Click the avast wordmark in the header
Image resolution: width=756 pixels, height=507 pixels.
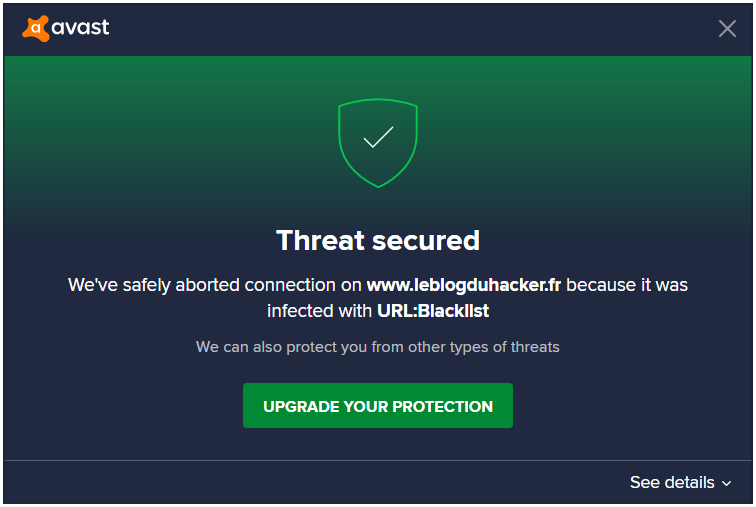click(x=81, y=27)
